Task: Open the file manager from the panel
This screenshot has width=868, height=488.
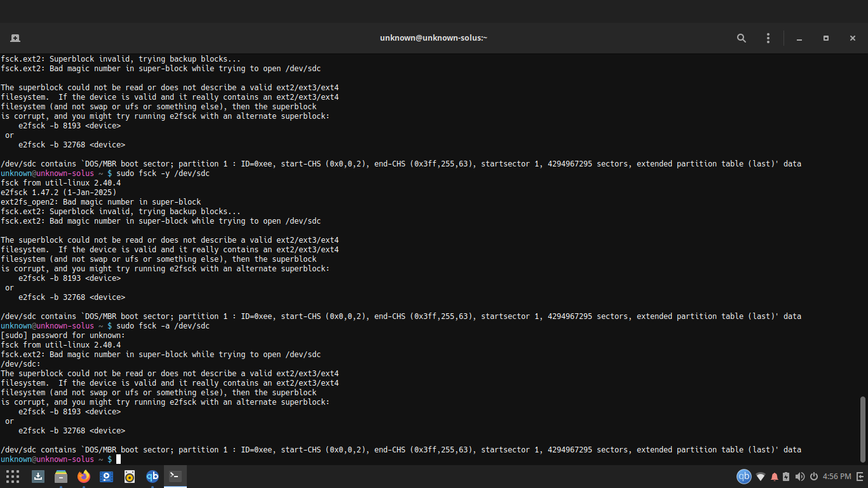Action: (x=61, y=476)
